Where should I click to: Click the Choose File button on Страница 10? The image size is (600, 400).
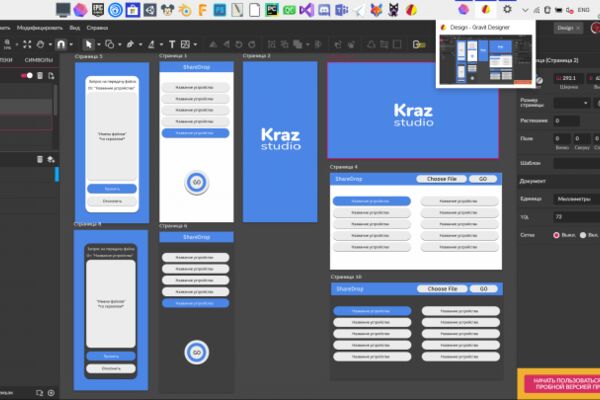(442, 289)
